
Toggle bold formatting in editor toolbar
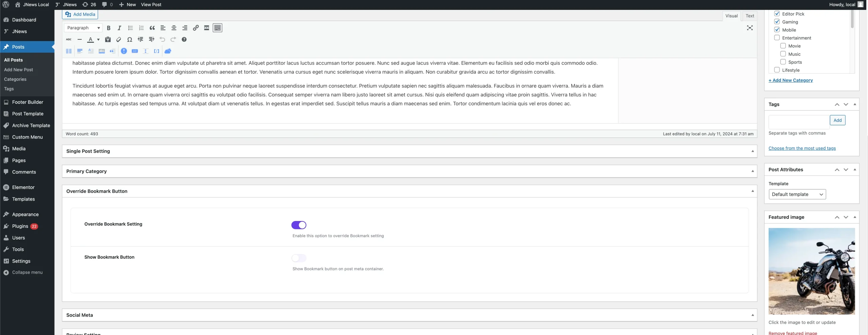[108, 28]
